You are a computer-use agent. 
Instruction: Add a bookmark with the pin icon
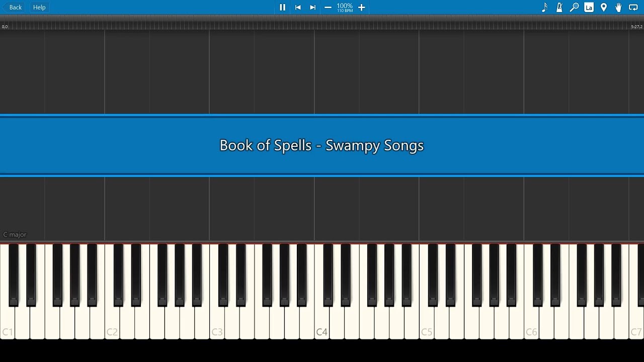click(604, 7)
